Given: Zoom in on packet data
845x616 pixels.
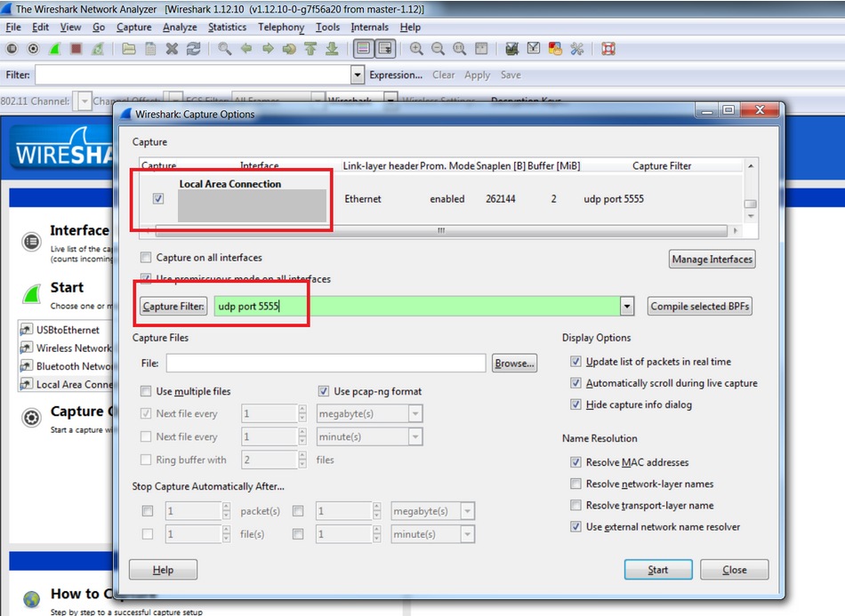Looking at the screenshot, I should pyautogui.click(x=415, y=49).
